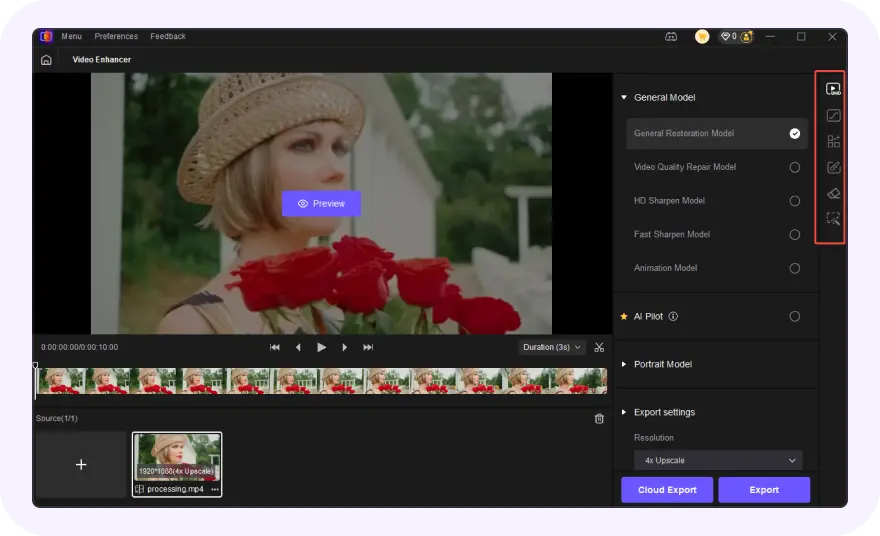Open the Discord community icon
The height and width of the screenshot is (536, 880).
(671, 37)
